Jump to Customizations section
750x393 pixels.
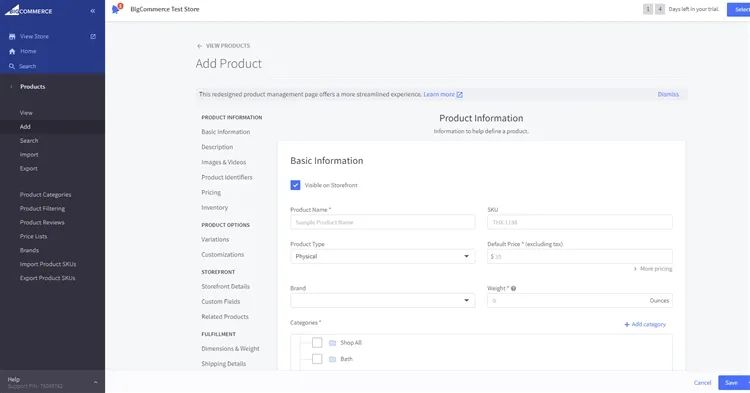[223, 255]
